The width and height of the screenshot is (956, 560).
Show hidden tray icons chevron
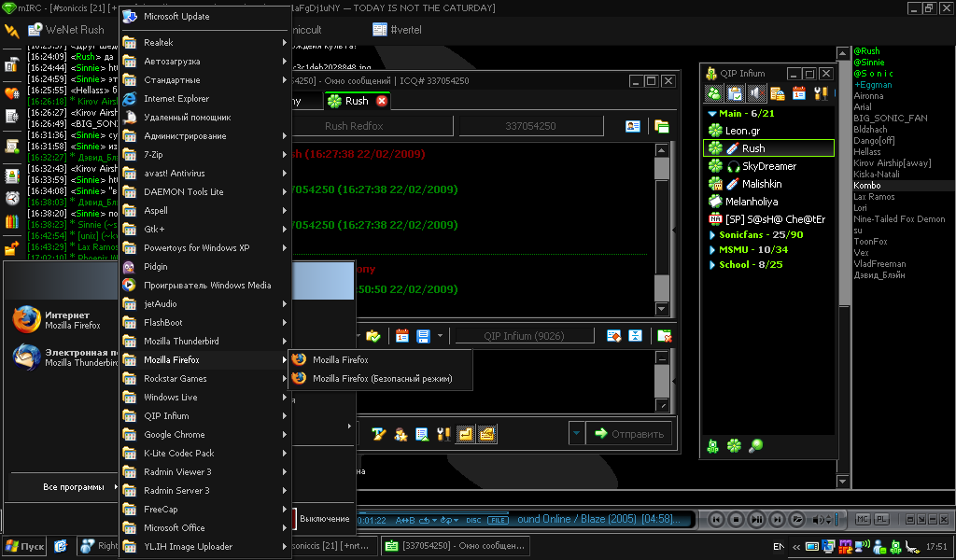[x=796, y=547]
